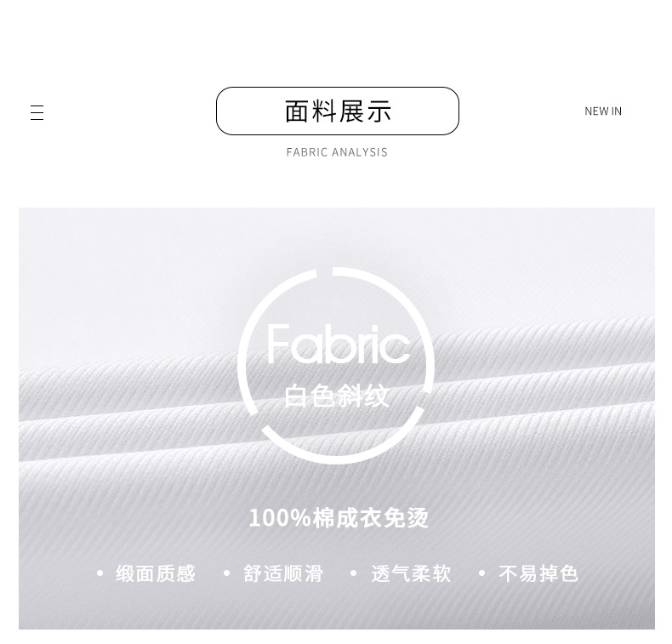Image resolution: width=672 pixels, height=644 pixels.
Task: Click the bullet dot before 透气柔软
Action: (x=354, y=573)
